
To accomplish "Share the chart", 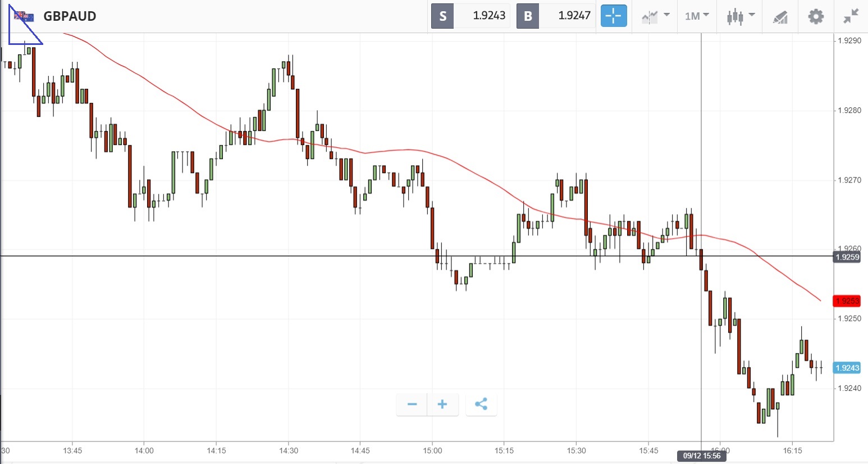I will [481, 404].
